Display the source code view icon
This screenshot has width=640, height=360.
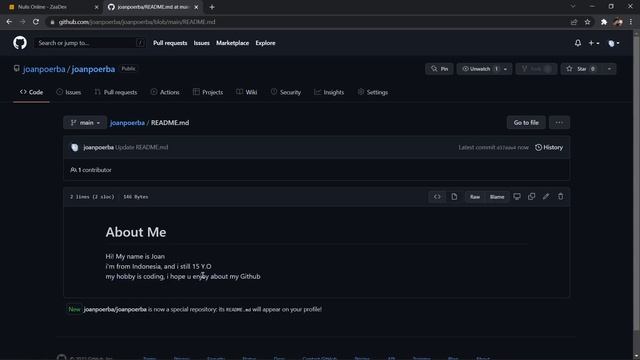pos(437,197)
